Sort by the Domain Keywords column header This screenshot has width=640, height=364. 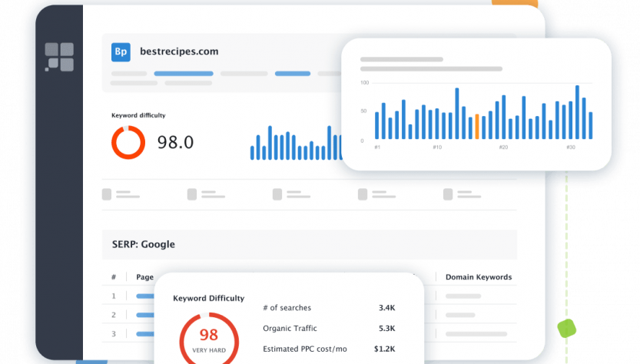click(479, 277)
